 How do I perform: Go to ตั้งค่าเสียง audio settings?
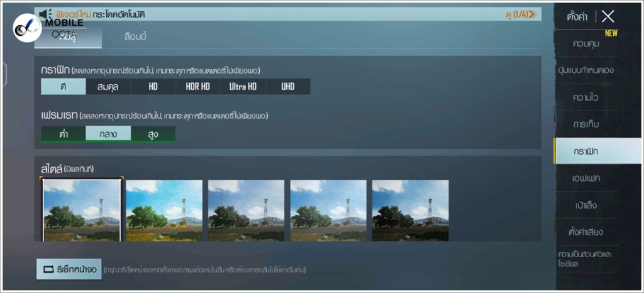[586, 232]
